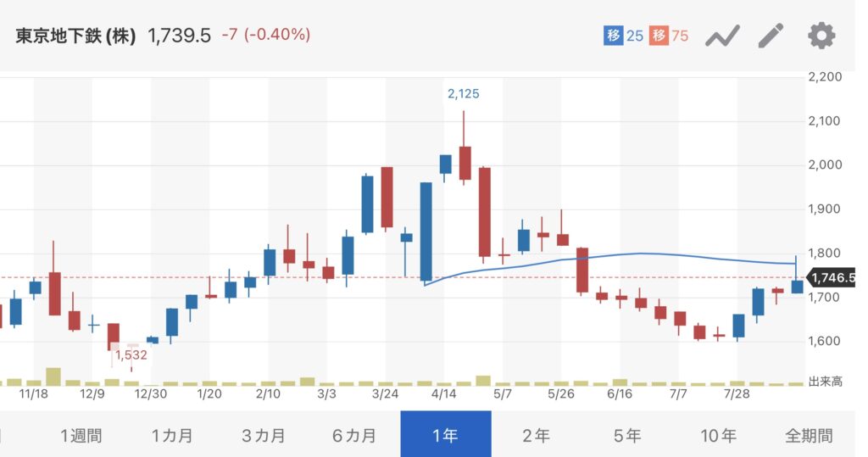This screenshot has height=457, width=868.
Task: Choose the 5年 chart range
Action: (627, 436)
